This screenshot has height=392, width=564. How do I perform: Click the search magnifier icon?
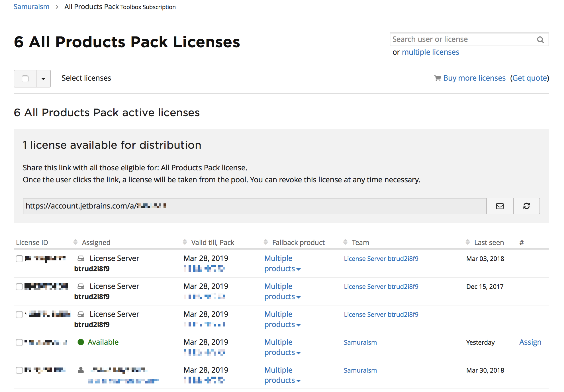click(540, 40)
